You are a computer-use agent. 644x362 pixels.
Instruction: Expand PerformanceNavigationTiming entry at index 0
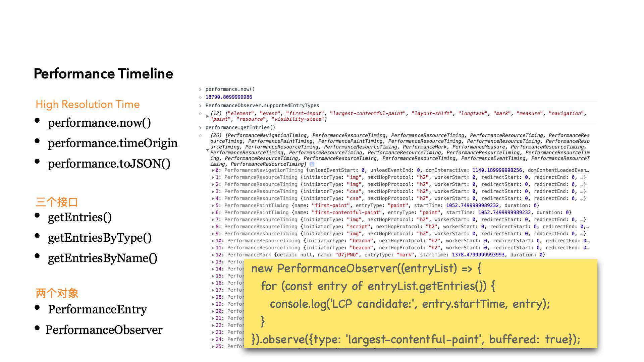point(207,170)
